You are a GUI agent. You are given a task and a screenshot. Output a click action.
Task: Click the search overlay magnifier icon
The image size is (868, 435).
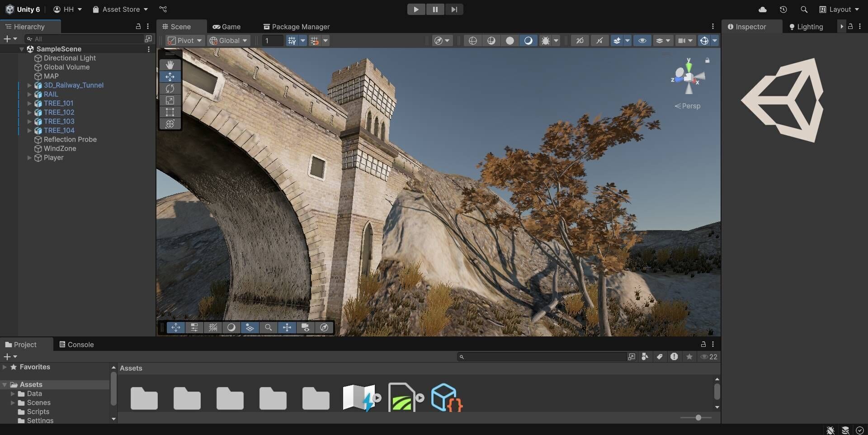point(268,327)
